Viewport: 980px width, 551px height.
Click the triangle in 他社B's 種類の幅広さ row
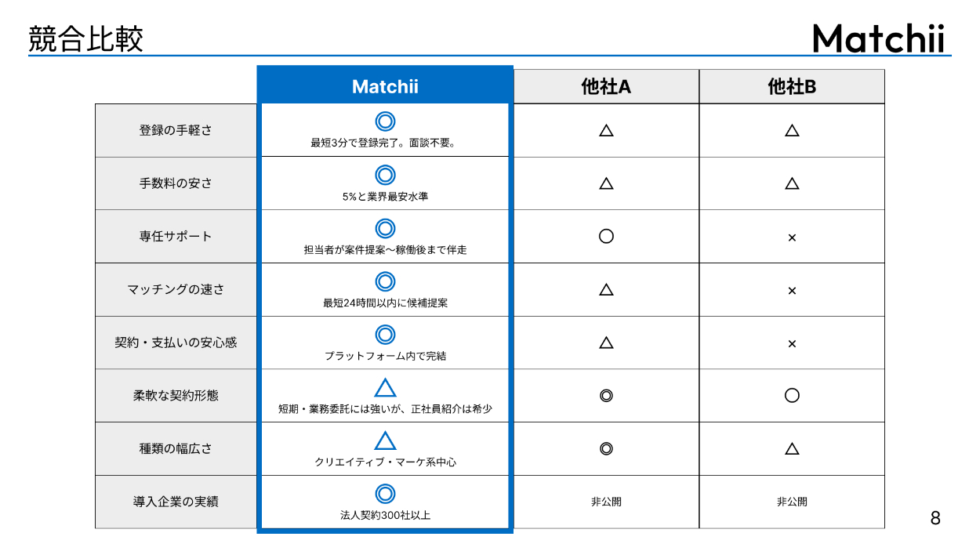coord(792,448)
